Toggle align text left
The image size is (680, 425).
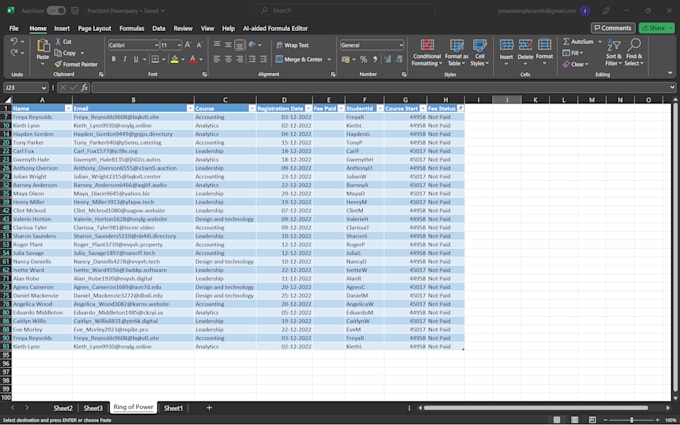[217, 59]
